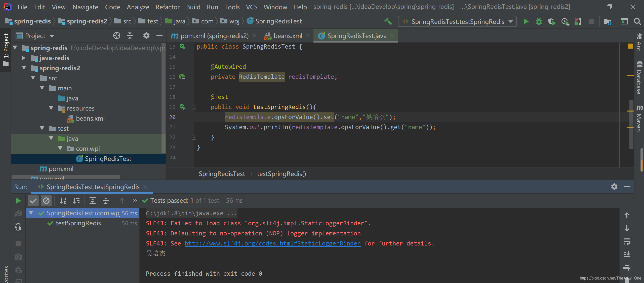Viewport: 644px width, 283px height.
Task: Click the disabled Stop square in top toolbar
Action: (x=591, y=21)
